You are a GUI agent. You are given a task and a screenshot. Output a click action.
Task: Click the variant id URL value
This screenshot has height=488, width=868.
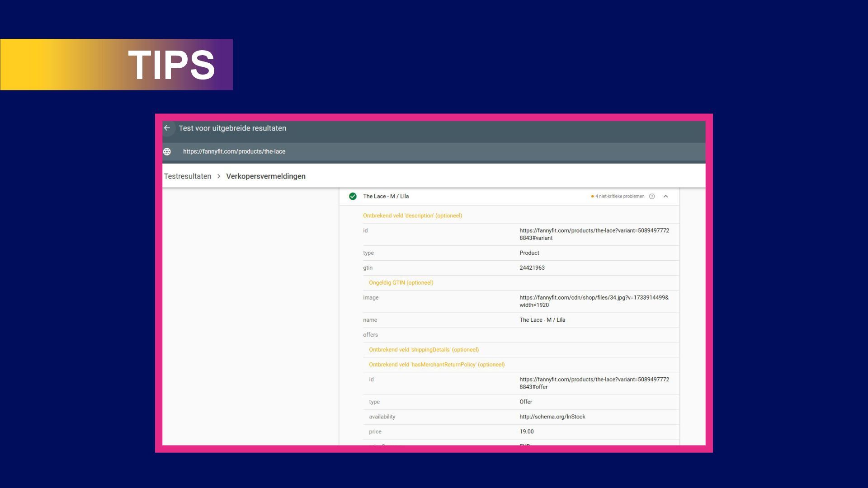click(x=594, y=235)
